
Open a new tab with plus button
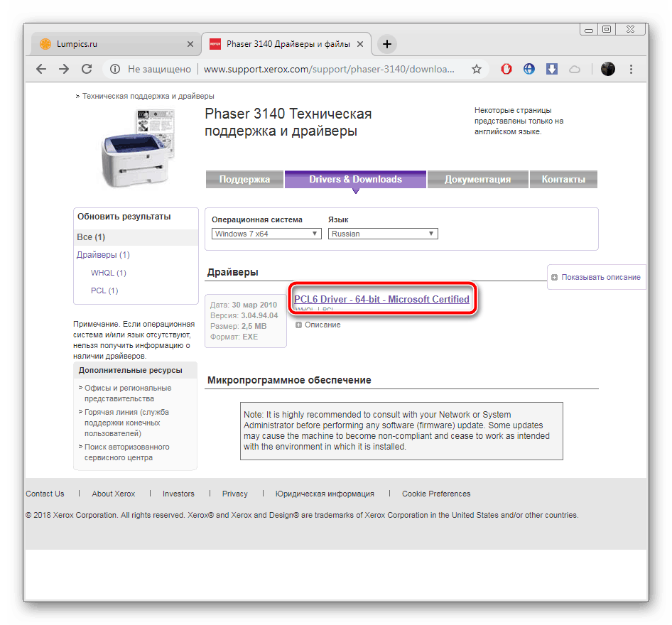click(386, 44)
